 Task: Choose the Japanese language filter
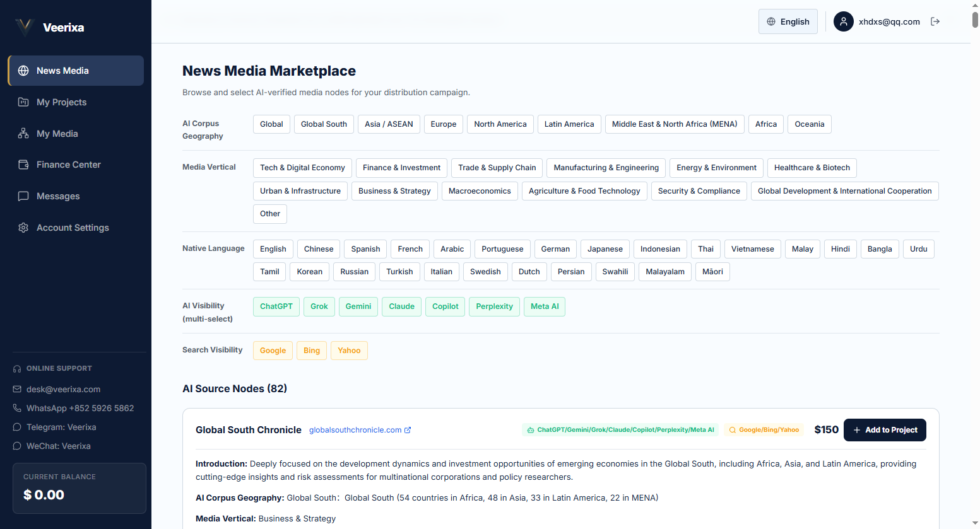pos(605,249)
